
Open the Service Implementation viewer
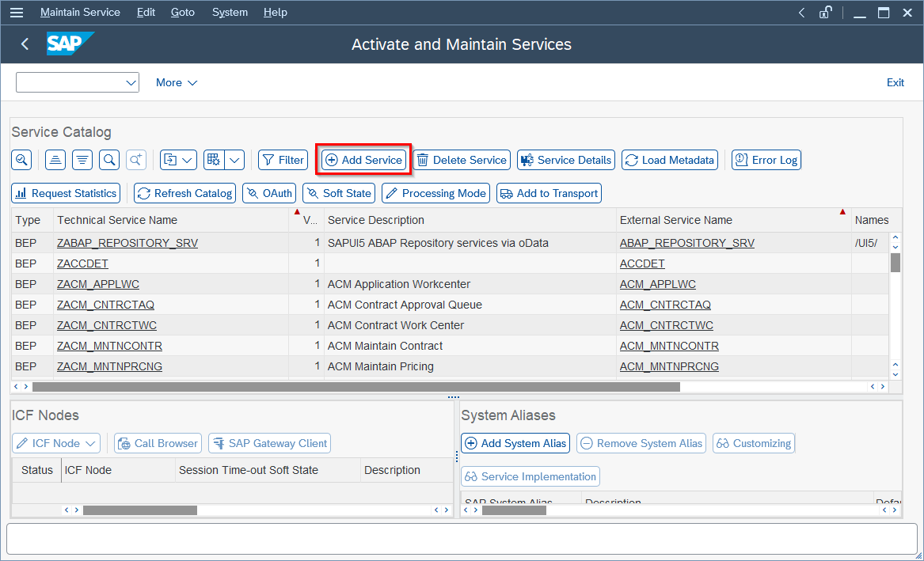point(530,476)
